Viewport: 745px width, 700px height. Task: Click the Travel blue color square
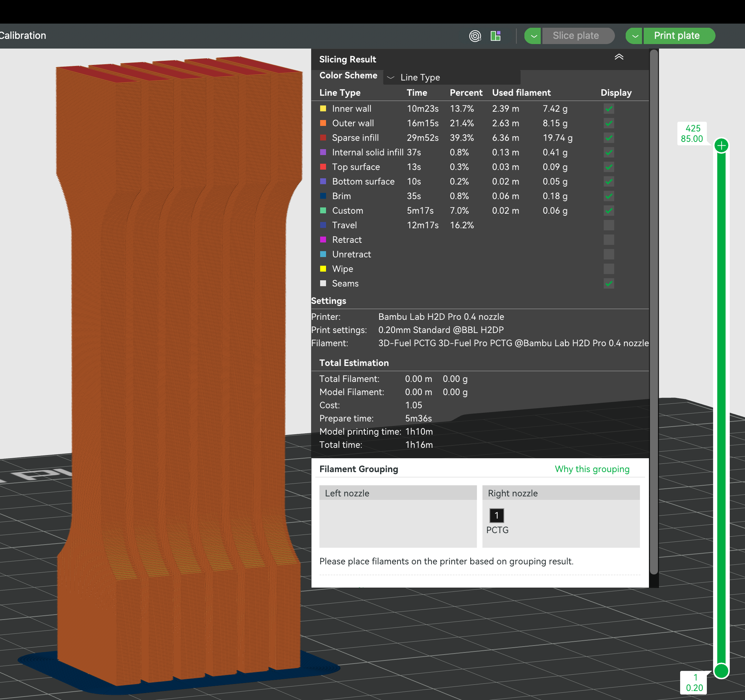pyautogui.click(x=323, y=225)
